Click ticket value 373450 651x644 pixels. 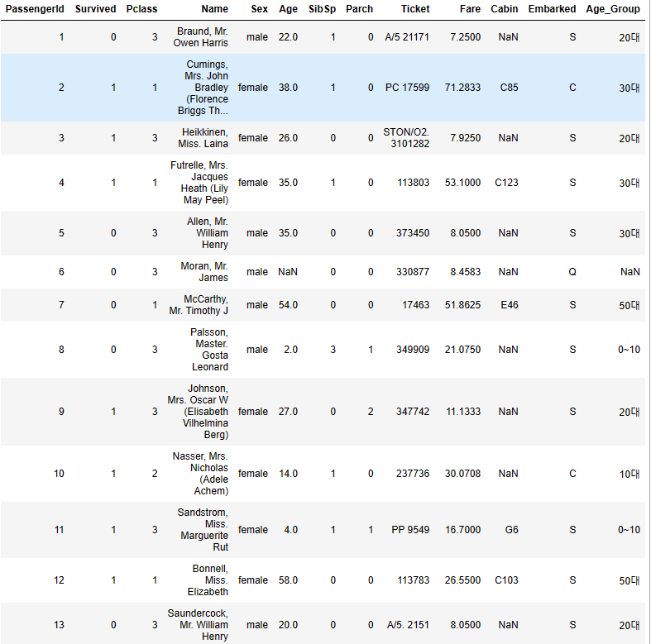pyautogui.click(x=413, y=233)
